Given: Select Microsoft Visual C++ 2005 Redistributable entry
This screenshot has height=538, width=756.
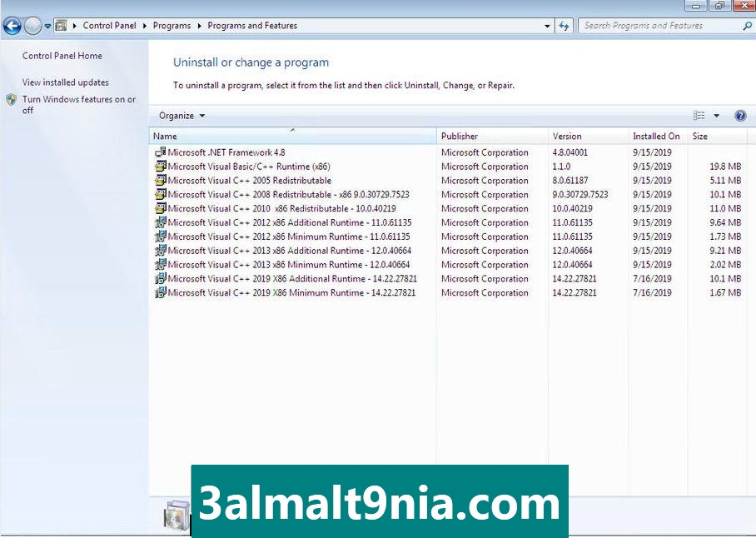Looking at the screenshot, I should pos(249,180).
